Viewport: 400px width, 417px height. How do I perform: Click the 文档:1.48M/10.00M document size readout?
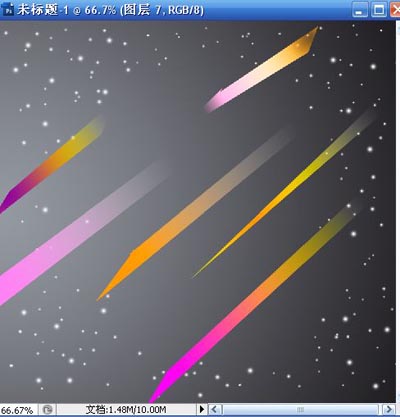pyautogui.click(x=126, y=409)
